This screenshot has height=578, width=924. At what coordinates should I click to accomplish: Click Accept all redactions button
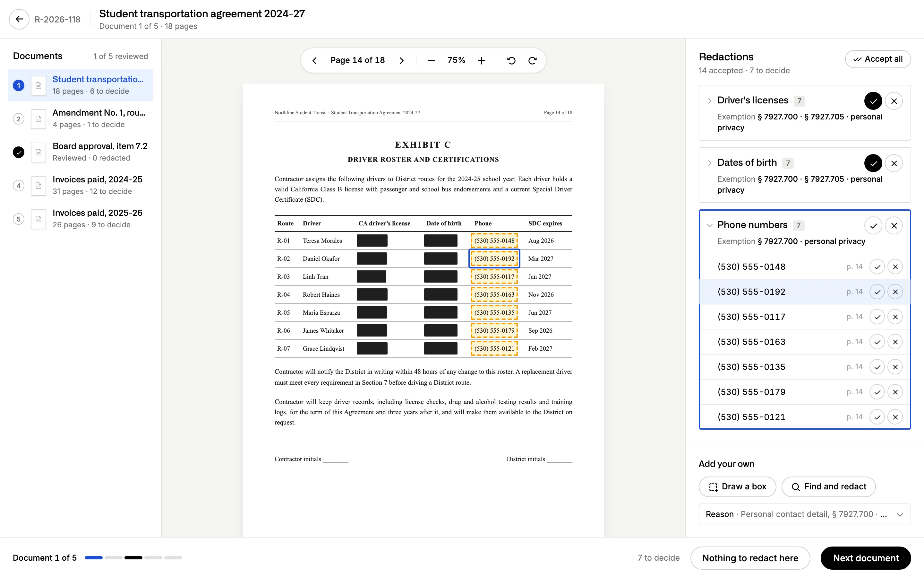point(878,59)
